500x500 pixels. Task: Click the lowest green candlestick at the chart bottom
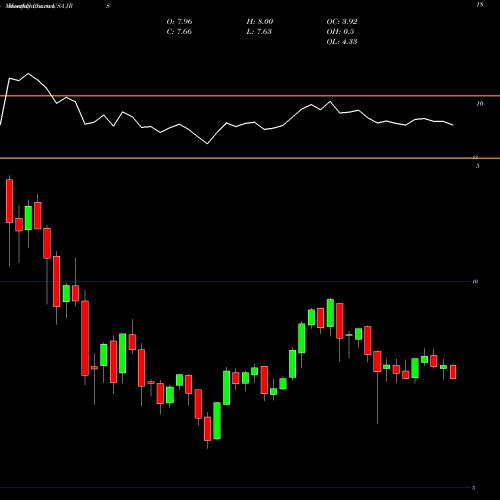pyautogui.click(x=217, y=421)
